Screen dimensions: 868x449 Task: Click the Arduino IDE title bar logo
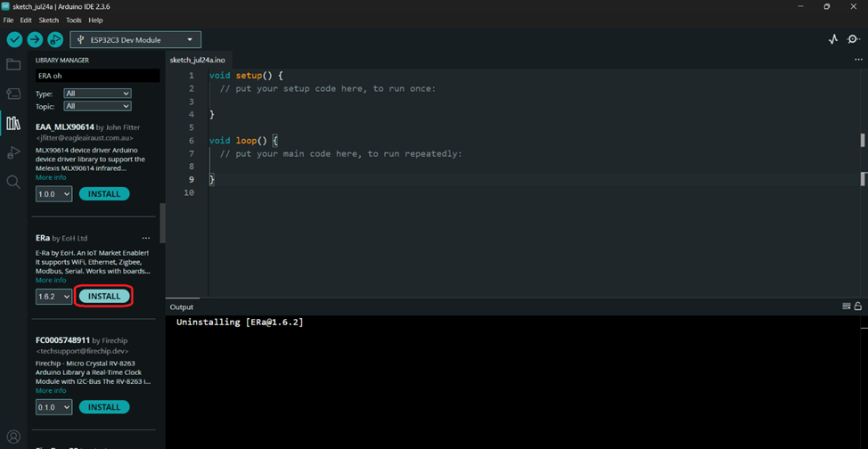[x=5, y=6]
